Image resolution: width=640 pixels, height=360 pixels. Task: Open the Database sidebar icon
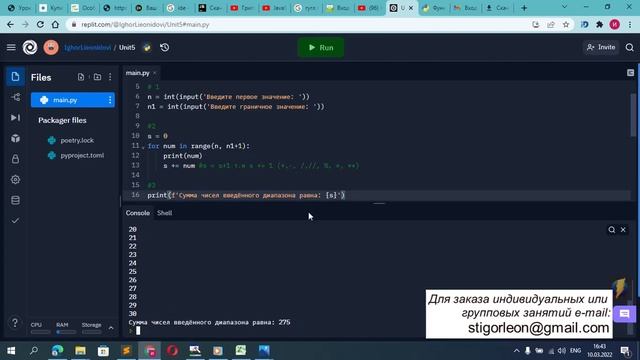click(x=16, y=200)
